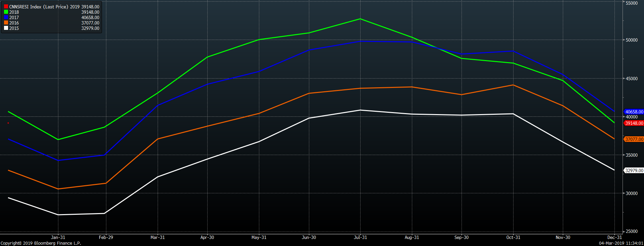This screenshot has width=644, height=246.
Task: Click the Oct-31 date axis label
Action: coord(513,237)
